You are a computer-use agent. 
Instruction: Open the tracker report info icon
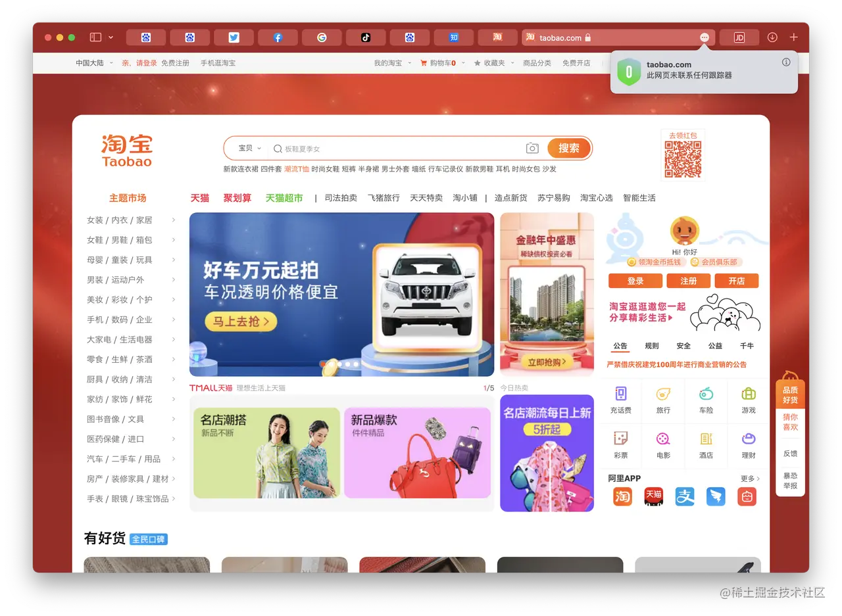click(x=786, y=62)
